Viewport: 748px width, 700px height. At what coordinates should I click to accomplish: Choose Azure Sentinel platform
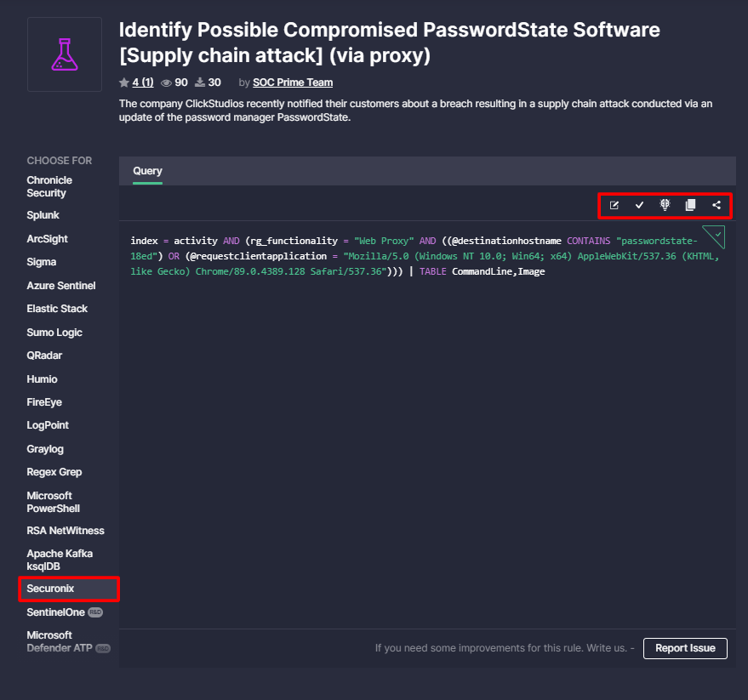[x=61, y=286]
